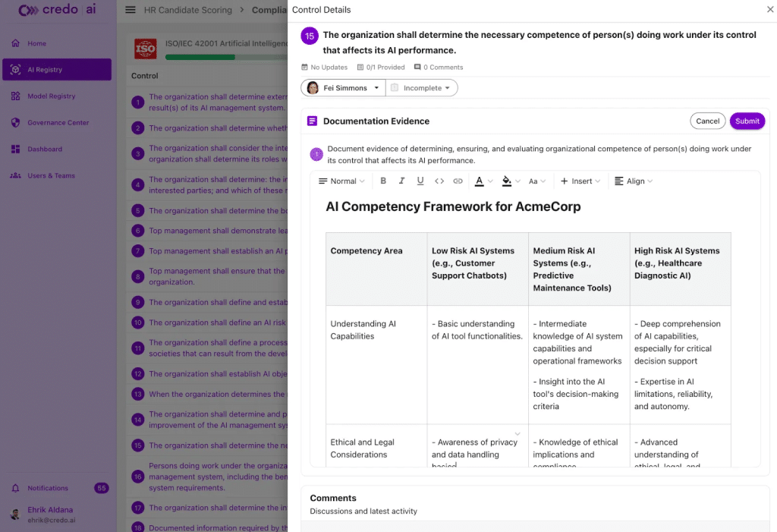Open the Aa text case dropdown
The image size is (777, 532).
tap(536, 181)
